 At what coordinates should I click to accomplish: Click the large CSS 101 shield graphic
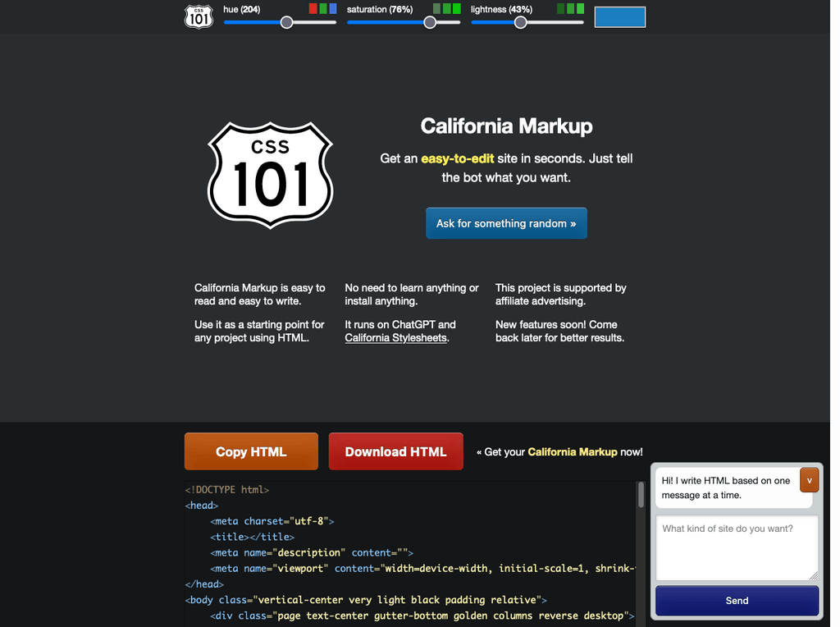pyautogui.click(x=270, y=174)
